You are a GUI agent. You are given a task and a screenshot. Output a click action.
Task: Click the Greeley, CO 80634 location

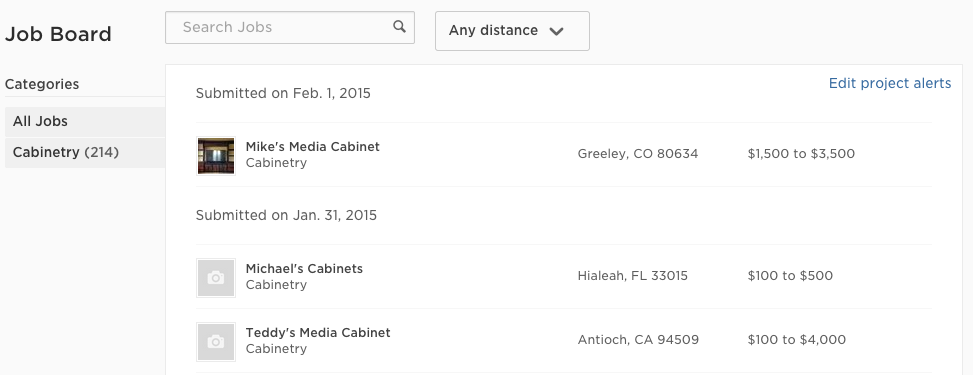[638, 154]
